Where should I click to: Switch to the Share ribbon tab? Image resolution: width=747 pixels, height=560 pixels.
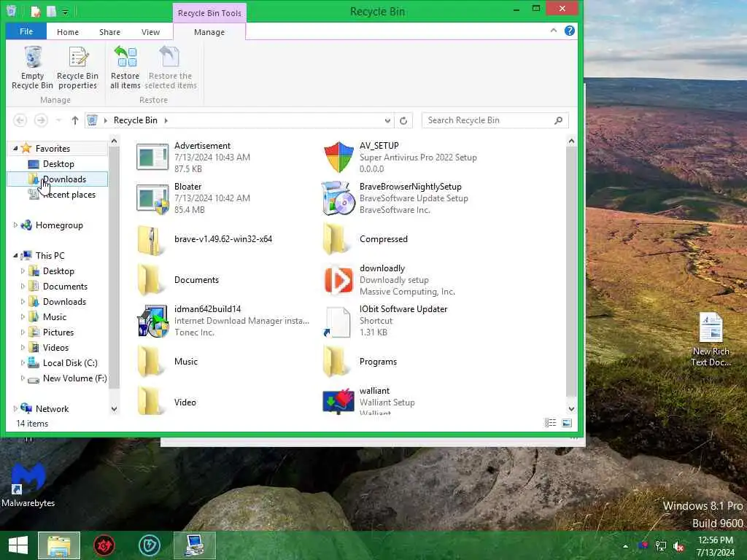point(109,32)
